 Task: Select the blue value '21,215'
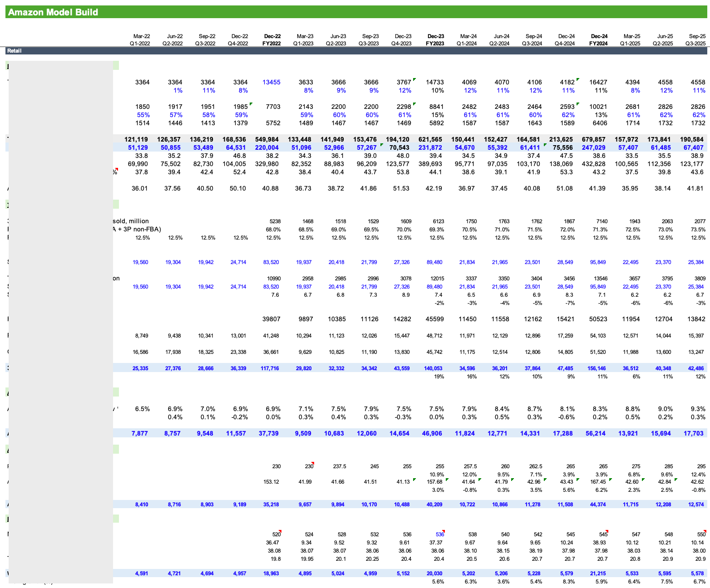pyautogui.click(x=598, y=573)
